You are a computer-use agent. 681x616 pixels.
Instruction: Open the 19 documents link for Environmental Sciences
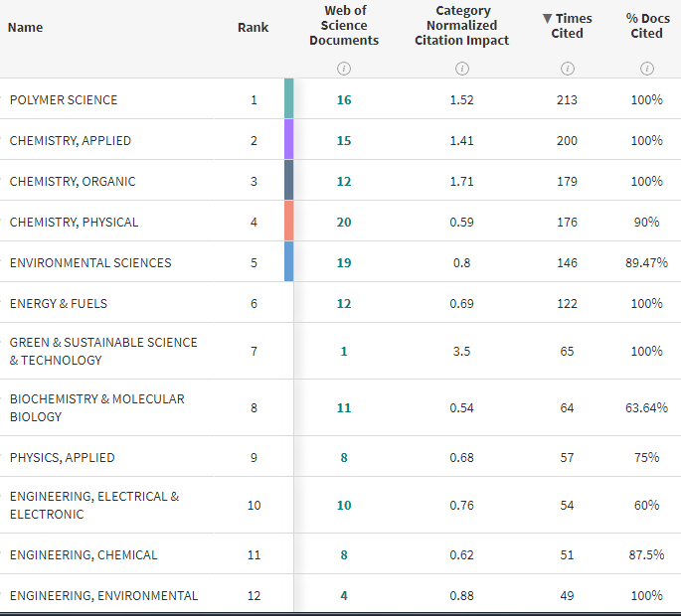pyautogui.click(x=344, y=262)
